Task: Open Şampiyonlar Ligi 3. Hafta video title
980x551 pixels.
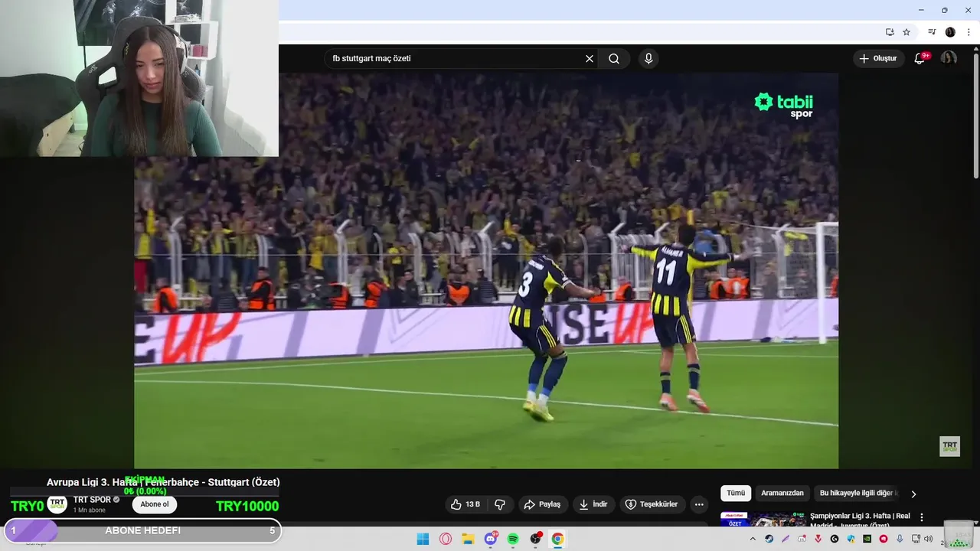Action: 860,520
